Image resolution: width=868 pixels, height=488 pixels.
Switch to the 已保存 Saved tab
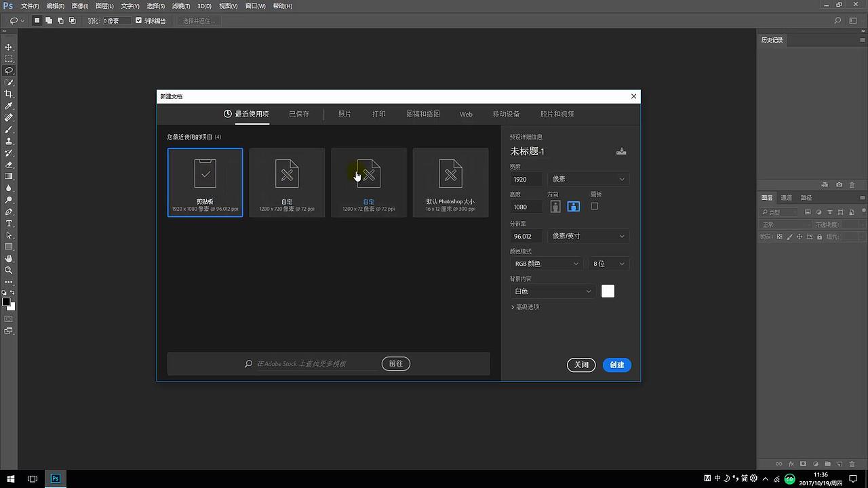tap(299, 114)
